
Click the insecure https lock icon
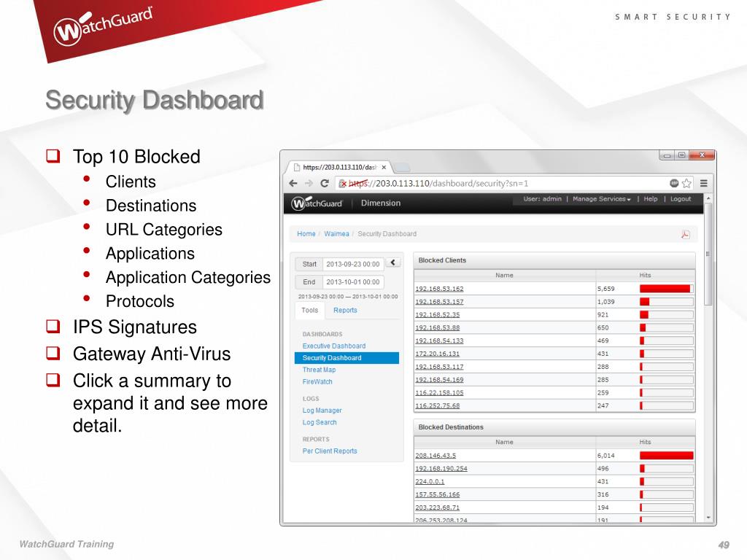tap(342, 183)
